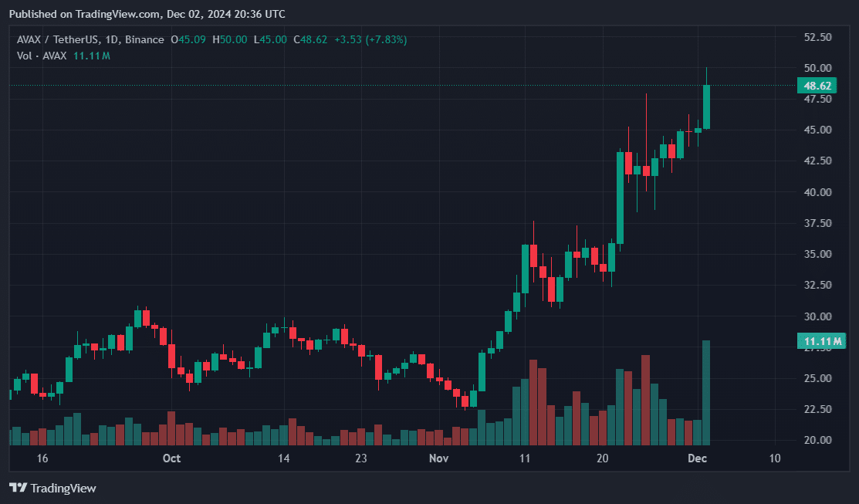
Task: Click the 35.00 price axis label
Action: [817, 254]
